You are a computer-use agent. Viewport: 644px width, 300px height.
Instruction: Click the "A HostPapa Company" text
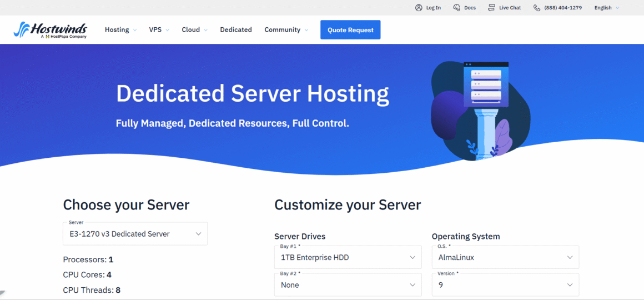(x=64, y=37)
